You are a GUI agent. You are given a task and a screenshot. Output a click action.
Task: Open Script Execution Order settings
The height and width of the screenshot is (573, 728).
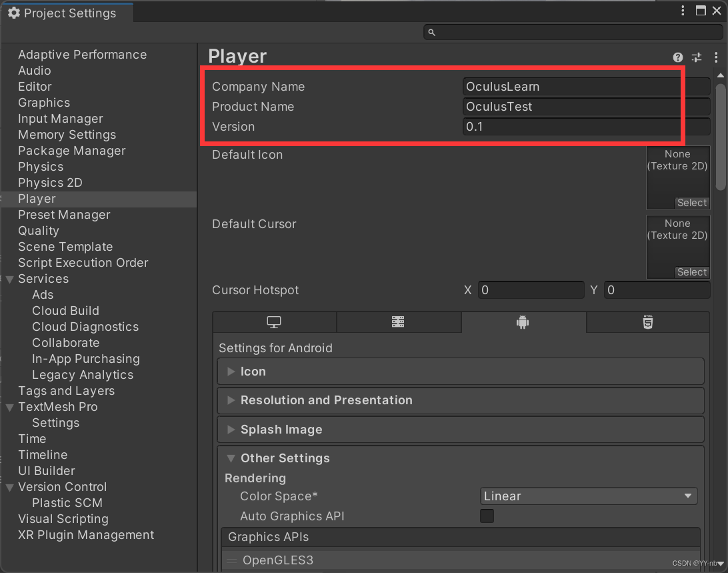pyautogui.click(x=83, y=263)
